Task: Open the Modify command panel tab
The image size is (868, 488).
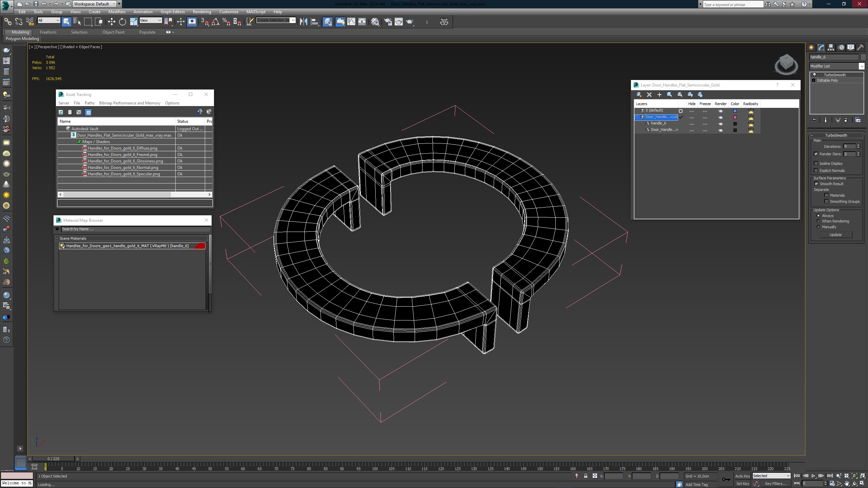Action: [821, 47]
